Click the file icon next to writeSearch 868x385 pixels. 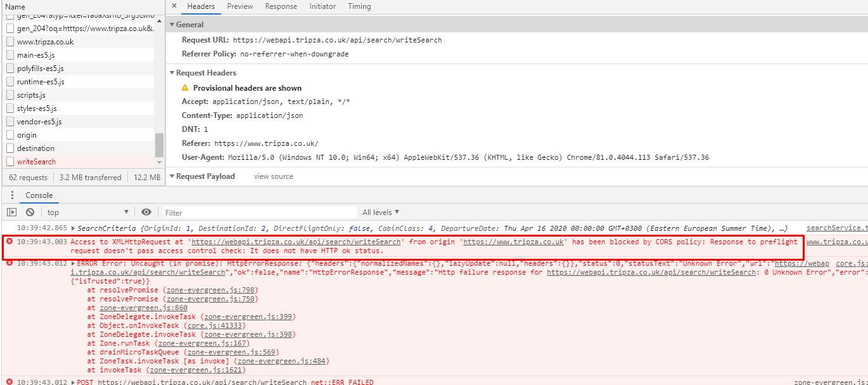click(x=10, y=162)
